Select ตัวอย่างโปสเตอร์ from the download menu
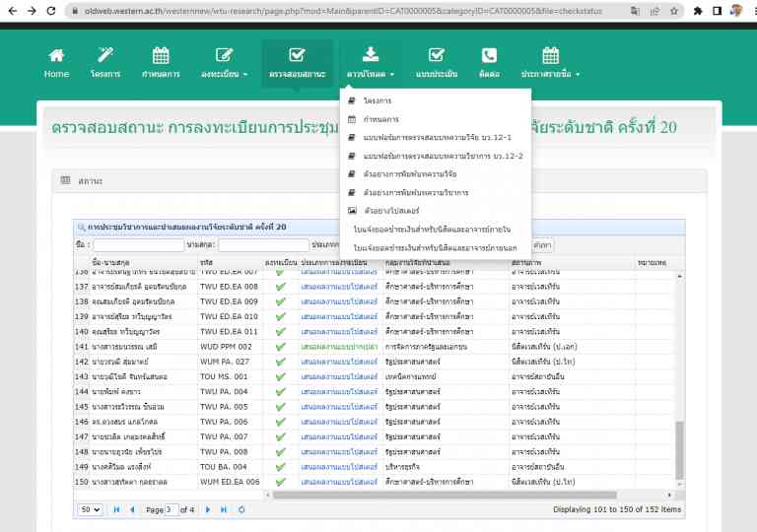 [x=390, y=211]
